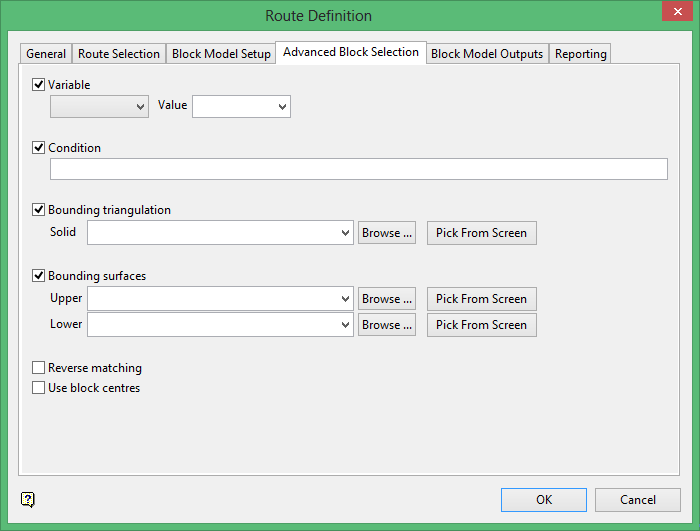Viewport: 700px width, 531px height.
Task: Click inside the Condition text field
Action: pos(358,169)
